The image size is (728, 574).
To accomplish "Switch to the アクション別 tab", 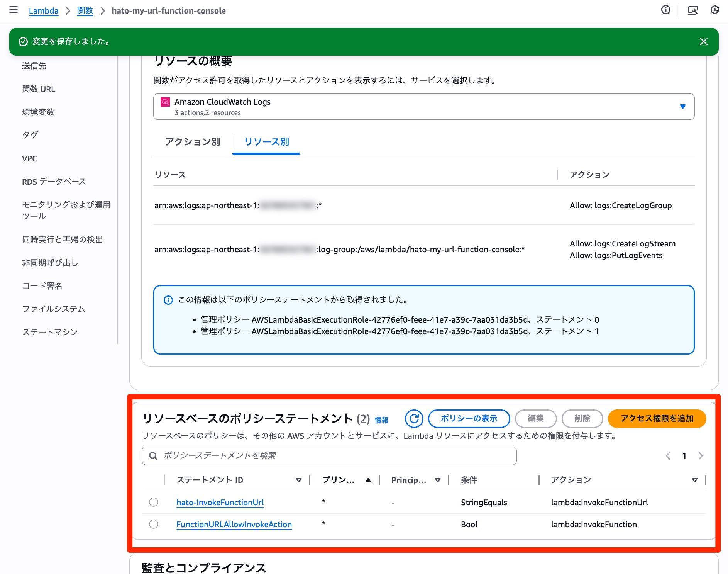I will 192,142.
